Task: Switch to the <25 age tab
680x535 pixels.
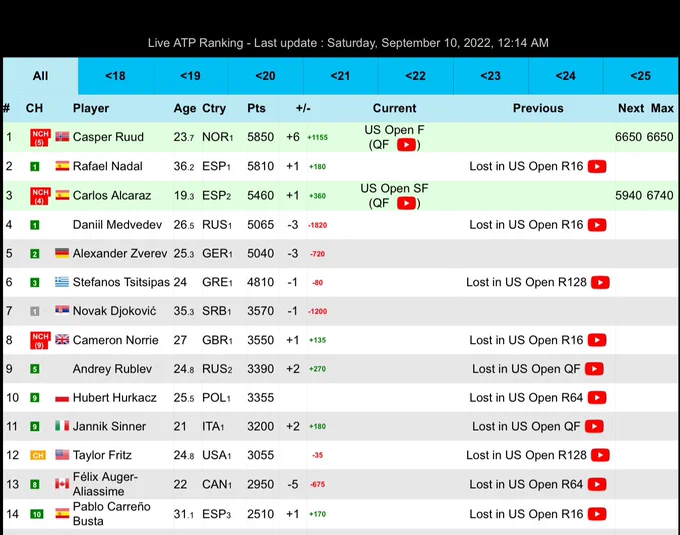Action: click(x=641, y=76)
